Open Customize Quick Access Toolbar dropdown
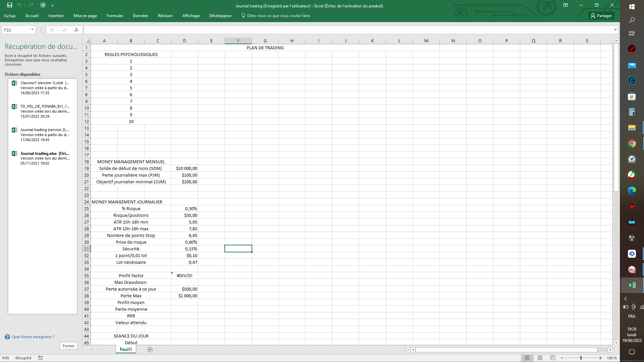The height and width of the screenshot is (362, 644). [x=53, y=5]
